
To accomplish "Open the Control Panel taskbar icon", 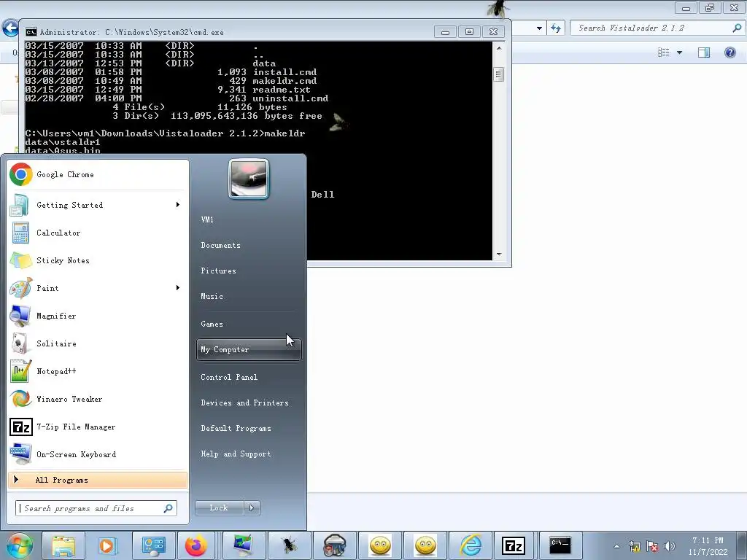I will coord(153,545).
